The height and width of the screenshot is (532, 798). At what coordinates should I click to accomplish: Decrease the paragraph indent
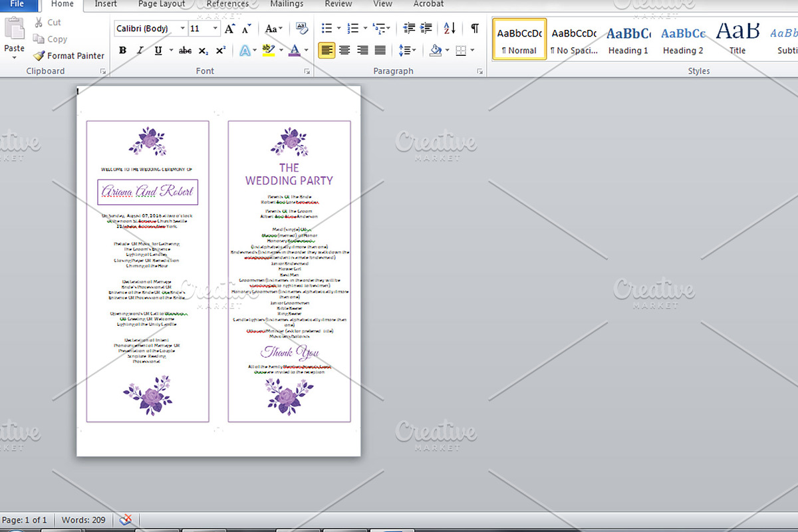tap(409, 29)
